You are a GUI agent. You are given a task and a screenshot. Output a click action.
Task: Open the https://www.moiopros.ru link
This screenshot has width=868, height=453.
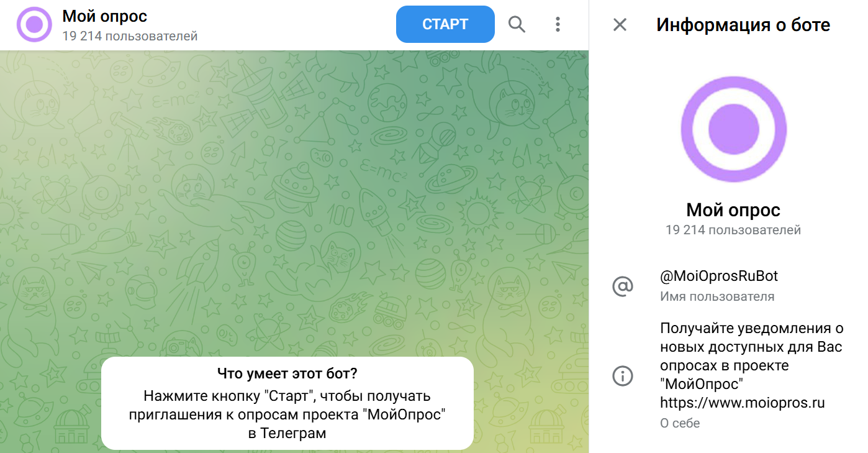742,403
